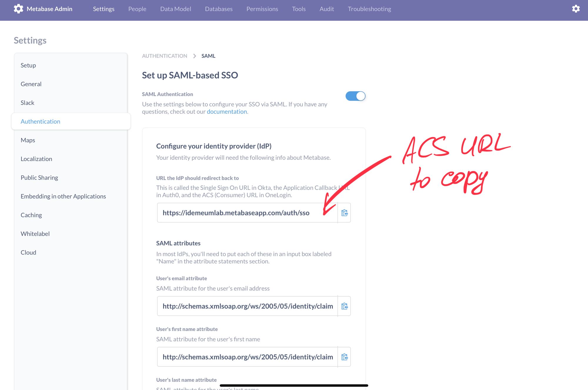
Task: Click the 'Set up SAML-based SSO' heading
Action: pyautogui.click(x=190, y=75)
